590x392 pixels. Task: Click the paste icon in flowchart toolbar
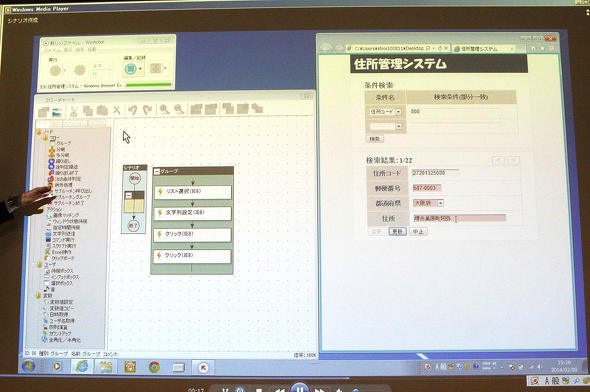click(x=102, y=110)
